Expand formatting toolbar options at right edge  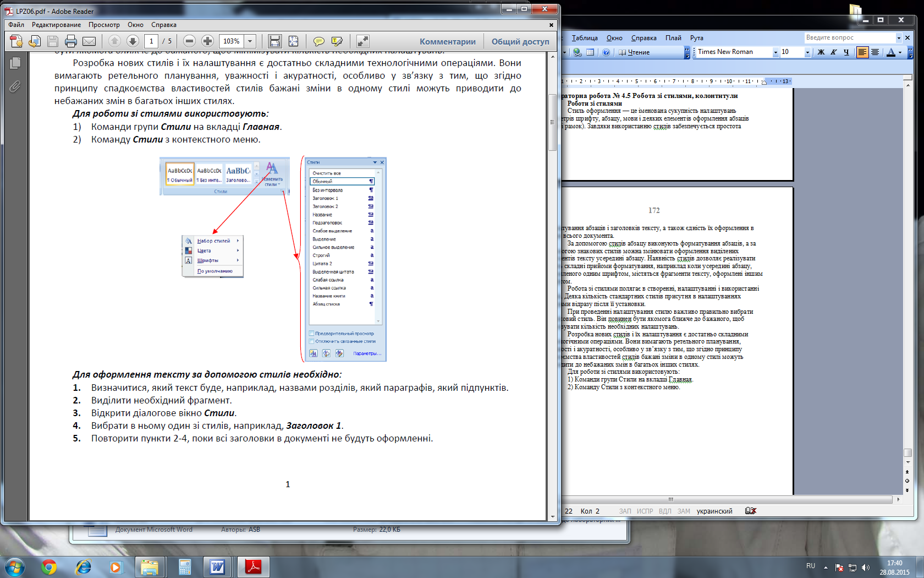(910, 53)
